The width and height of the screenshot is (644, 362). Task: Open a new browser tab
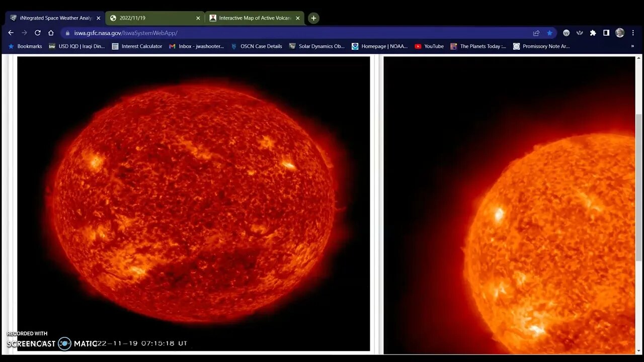(x=313, y=18)
